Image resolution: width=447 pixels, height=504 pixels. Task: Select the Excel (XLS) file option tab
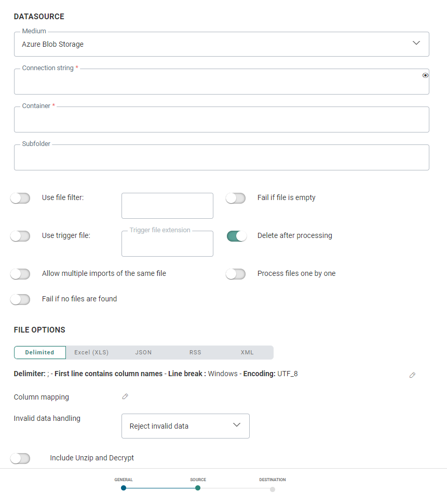[x=91, y=352]
